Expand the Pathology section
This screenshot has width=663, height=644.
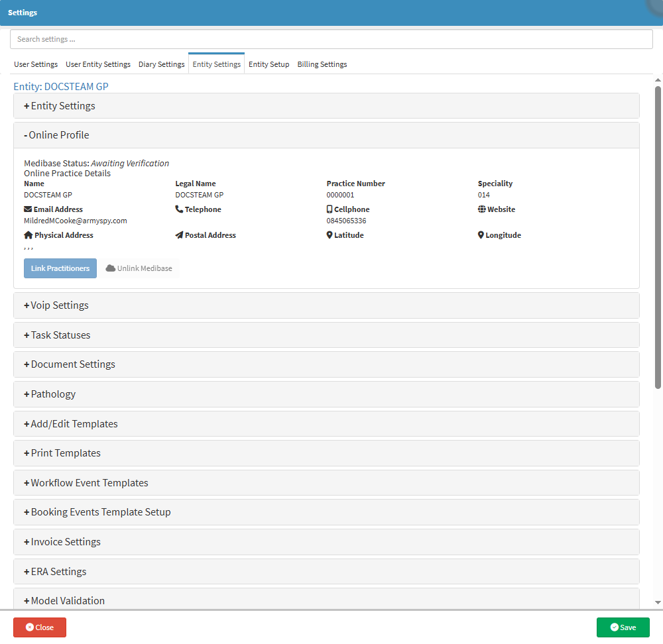pyautogui.click(x=52, y=394)
